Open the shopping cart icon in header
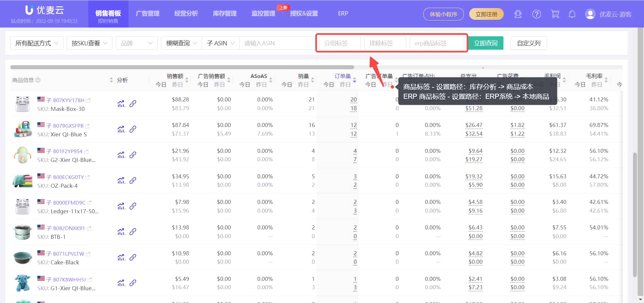The image size is (644, 303). 555,14
